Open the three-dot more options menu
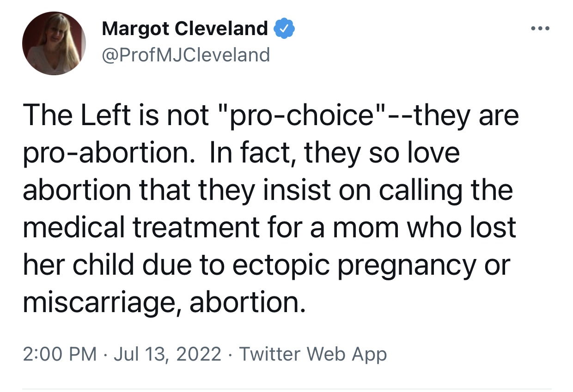The image size is (573, 392). (x=540, y=30)
